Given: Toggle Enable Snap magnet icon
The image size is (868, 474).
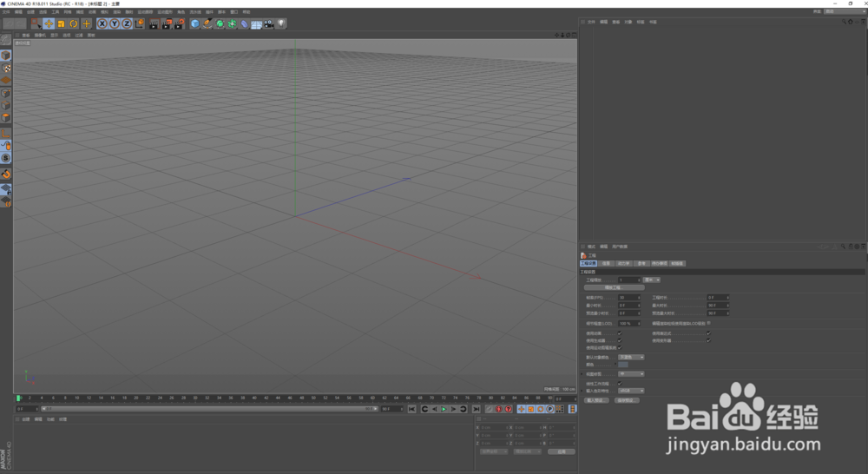Looking at the screenshot, I should (x=5, y=174).
